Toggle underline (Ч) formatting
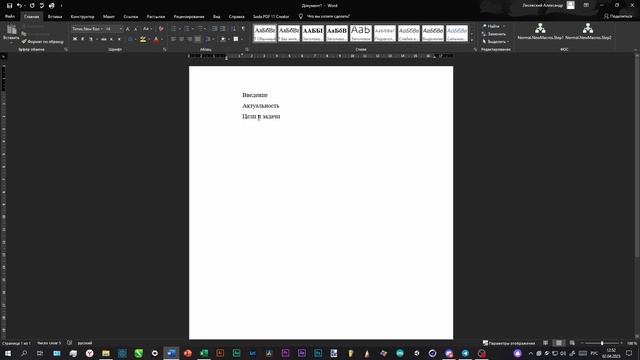The image size is (640, 360). tap(91, 39)
